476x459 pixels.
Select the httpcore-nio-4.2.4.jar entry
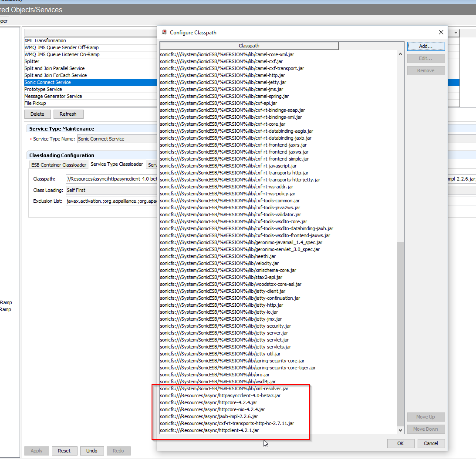pos(212,410)
